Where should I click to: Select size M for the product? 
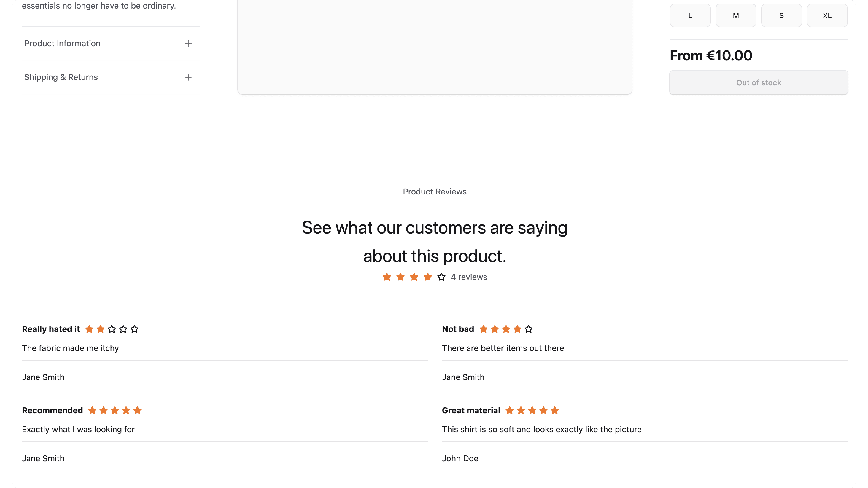pyautogui.click(x=736, y=15)
